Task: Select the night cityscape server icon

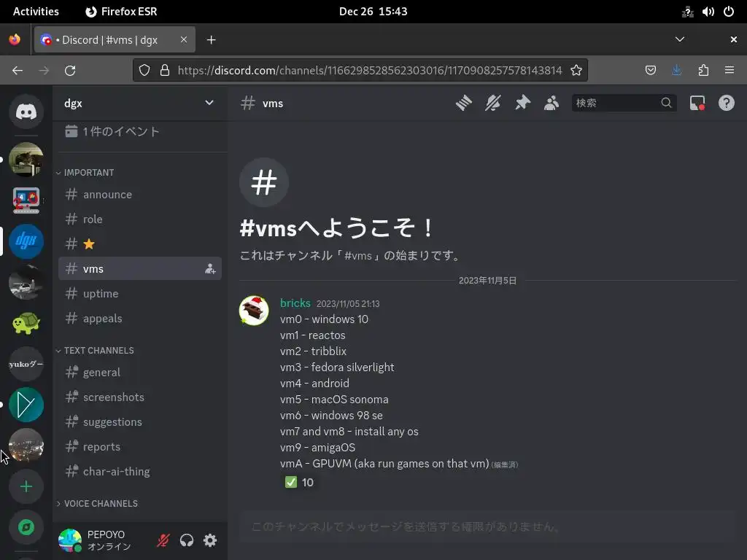Action: pyautogui.click(x=26, y=446)
